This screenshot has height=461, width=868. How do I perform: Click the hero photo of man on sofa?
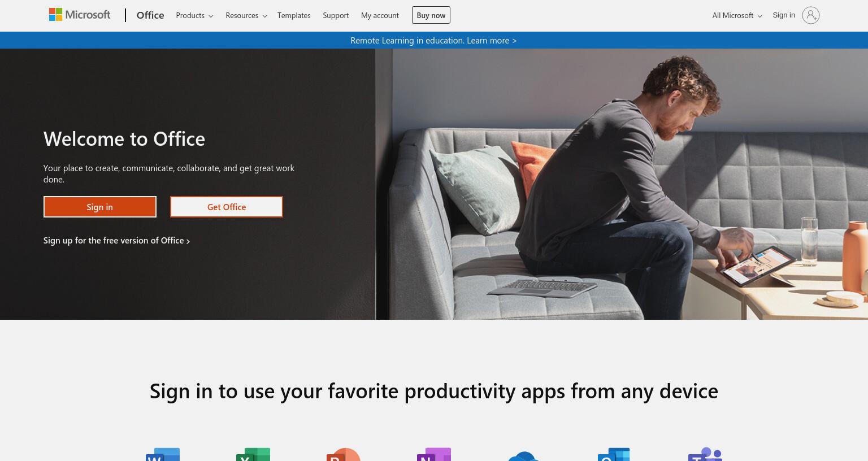coord(622,184)
